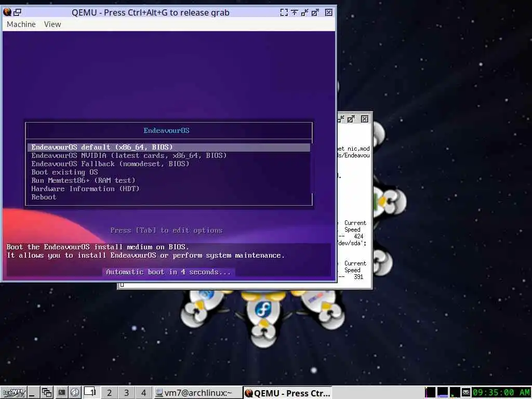Roll up the QEMU window with shade icon
The height and width of the screenshot is (399, 532).
[295, 12]
